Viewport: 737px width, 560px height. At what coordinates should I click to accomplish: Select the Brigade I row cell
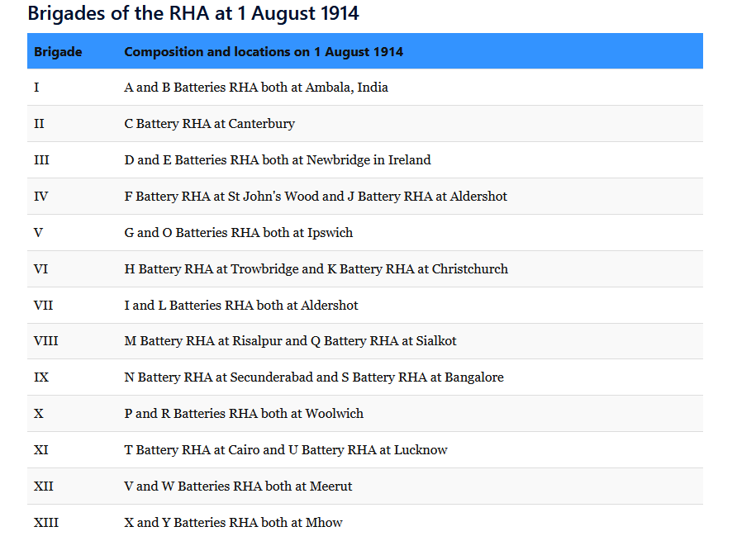click(37, 88)
